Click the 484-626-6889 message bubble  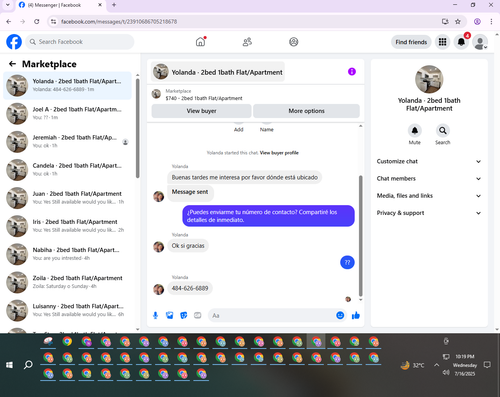click(190, 288)
